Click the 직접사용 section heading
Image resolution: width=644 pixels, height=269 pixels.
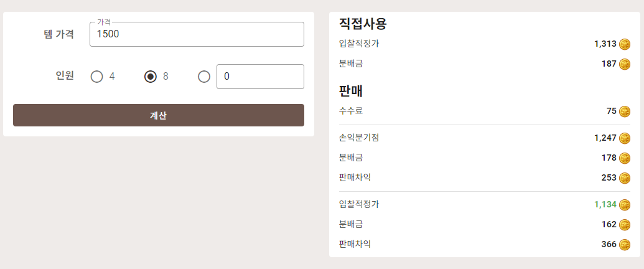pyautogui.click(x=363, y=24)
